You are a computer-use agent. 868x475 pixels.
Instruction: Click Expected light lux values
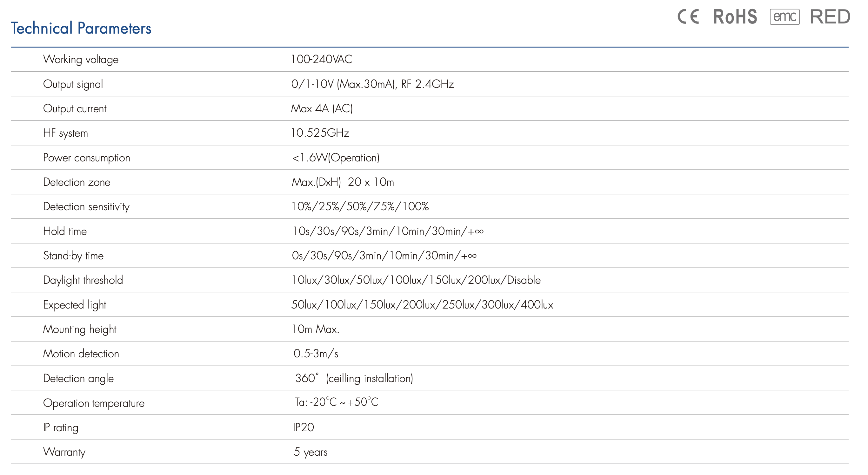(422, 305)
